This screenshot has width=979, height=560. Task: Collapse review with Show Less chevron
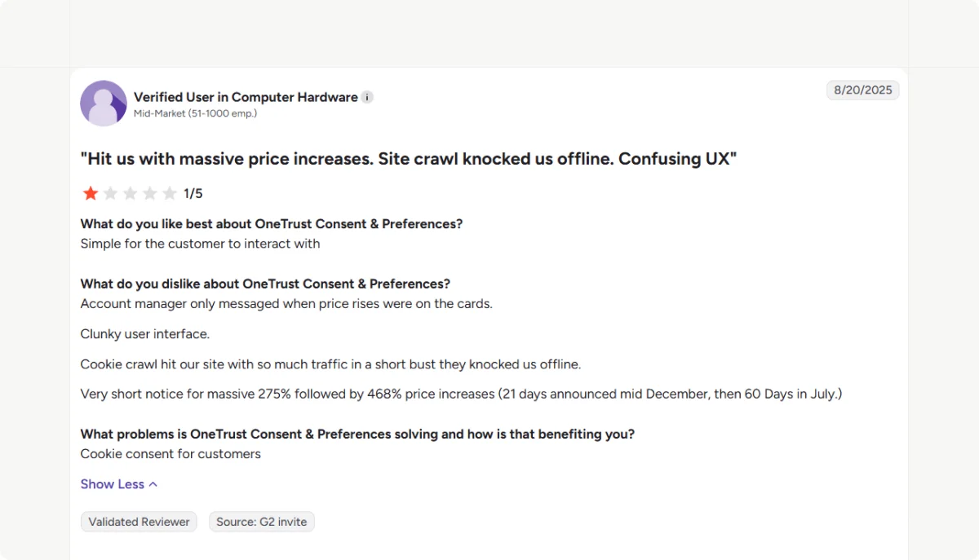[x=153, y=484]
